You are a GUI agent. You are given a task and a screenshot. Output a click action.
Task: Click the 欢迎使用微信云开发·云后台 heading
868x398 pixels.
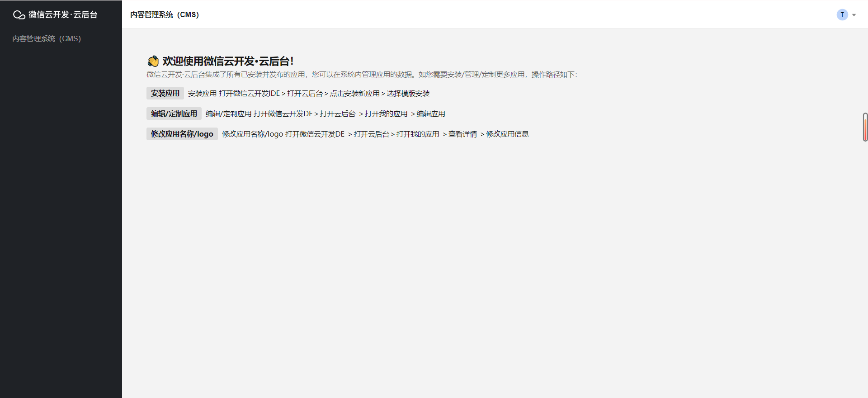[x=228, y=61]
